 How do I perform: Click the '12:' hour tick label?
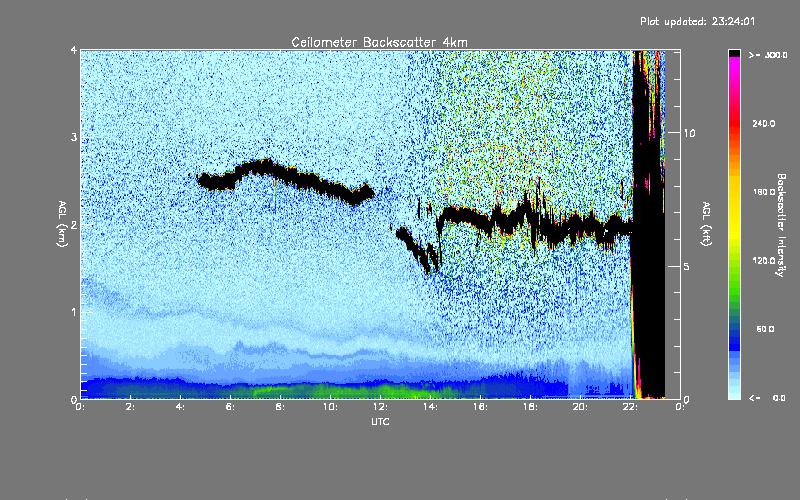380,407
